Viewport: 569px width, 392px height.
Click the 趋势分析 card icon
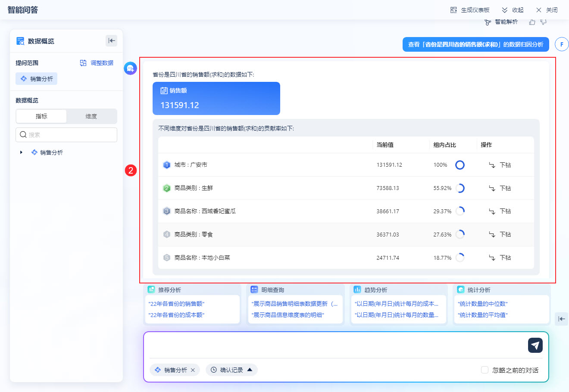(x=357, y=290)
